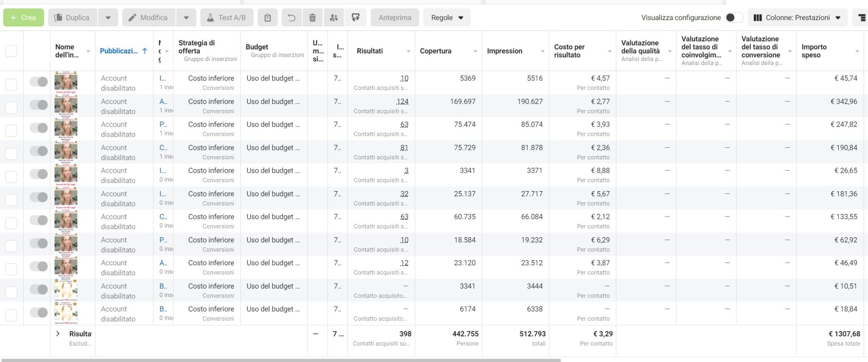
Task: Open the Colonne: Prestazioni dropdown
Action: coord(797,18)
